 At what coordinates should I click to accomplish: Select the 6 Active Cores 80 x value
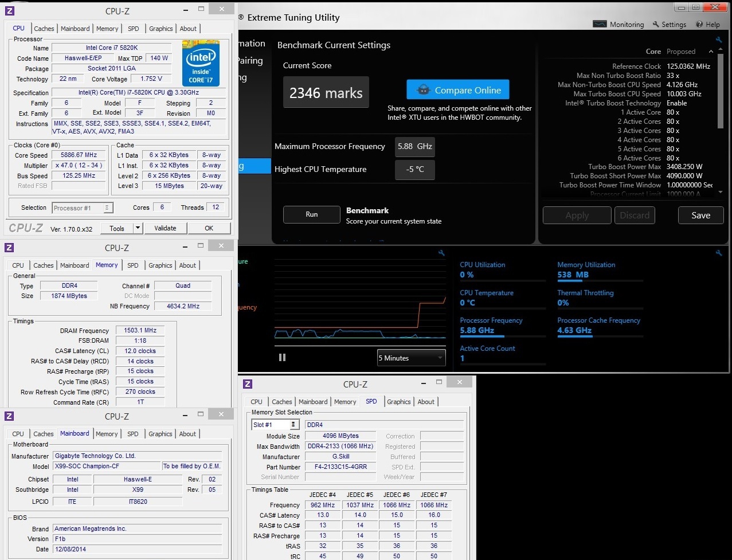tap(673, 158)
